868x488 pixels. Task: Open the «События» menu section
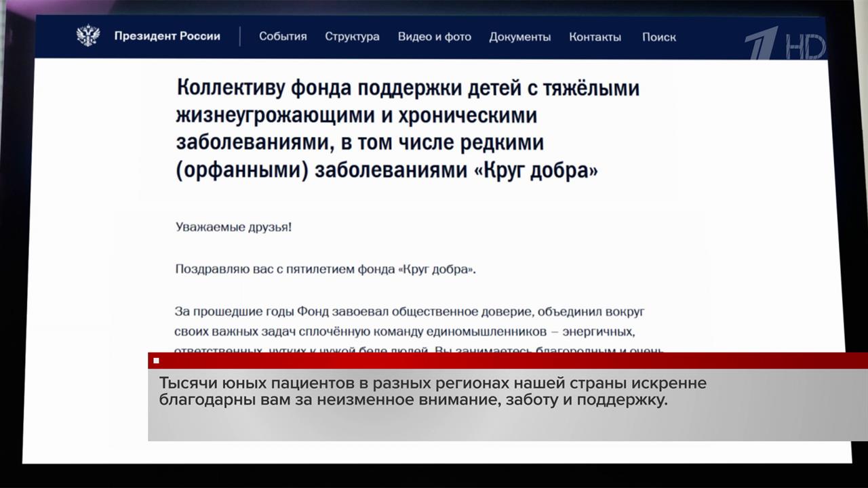283,37
